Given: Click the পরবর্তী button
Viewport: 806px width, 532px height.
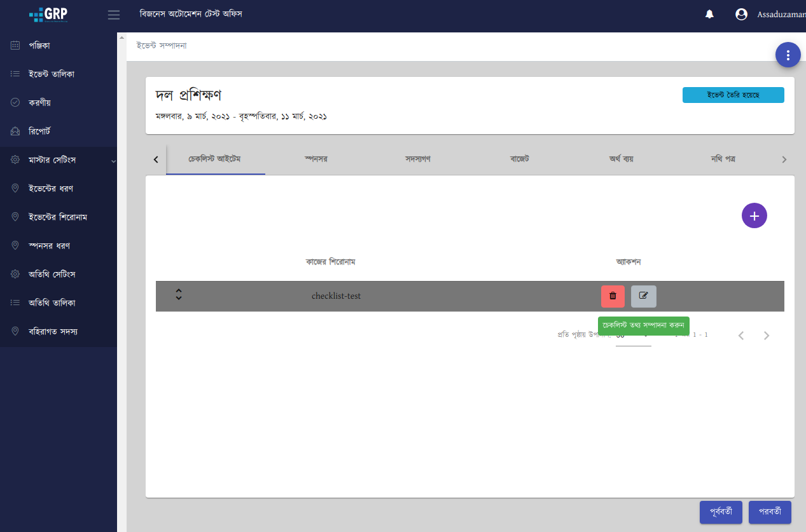Looking at the screenshot, I should [x=770, y=512].
